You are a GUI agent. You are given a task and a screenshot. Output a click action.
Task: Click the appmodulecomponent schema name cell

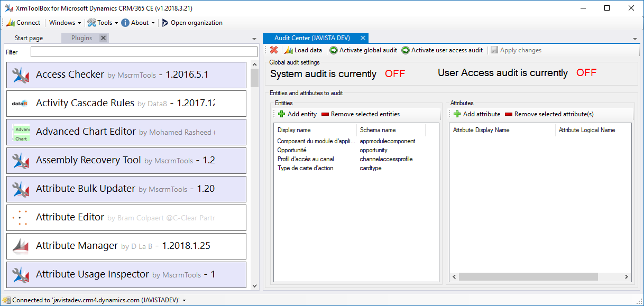(388, 141)
